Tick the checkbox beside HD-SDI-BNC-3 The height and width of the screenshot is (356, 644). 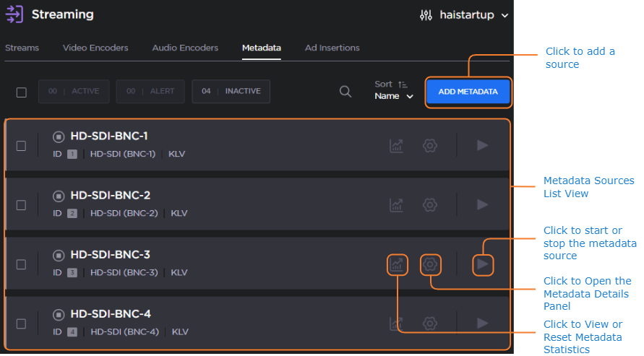(x=21, y=264)
